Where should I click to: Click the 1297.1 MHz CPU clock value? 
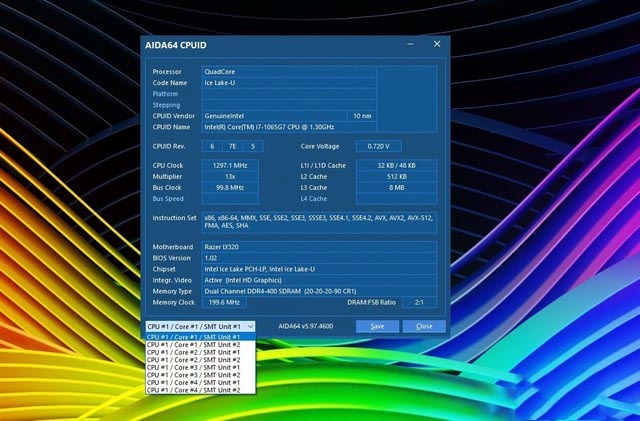(230, 165)
